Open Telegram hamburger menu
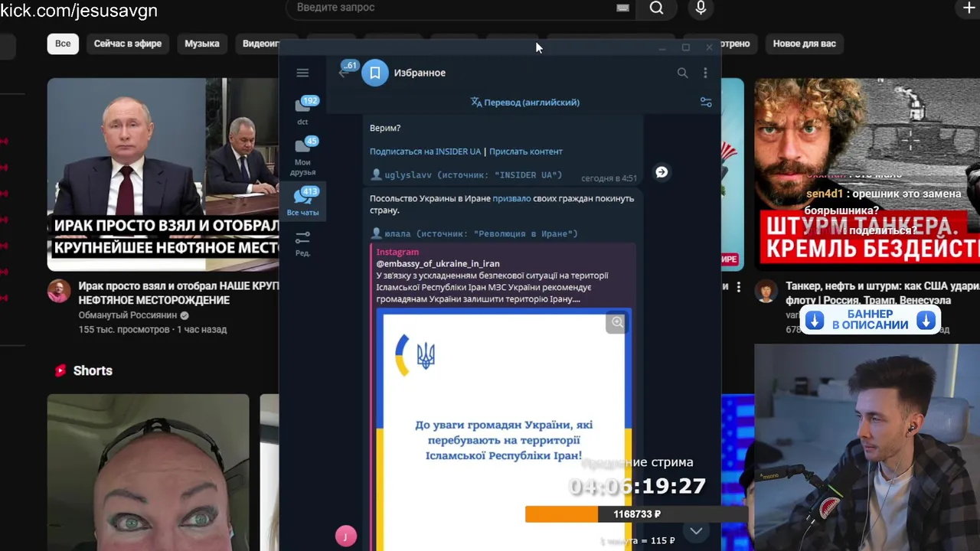980x551 pixels. click(x=302, y=73)
